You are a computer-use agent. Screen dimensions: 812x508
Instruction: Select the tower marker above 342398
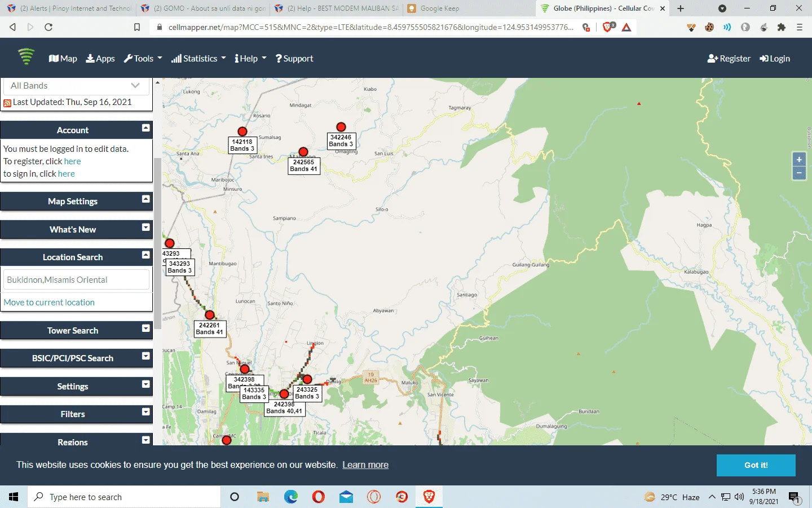[x=245, y=369]
